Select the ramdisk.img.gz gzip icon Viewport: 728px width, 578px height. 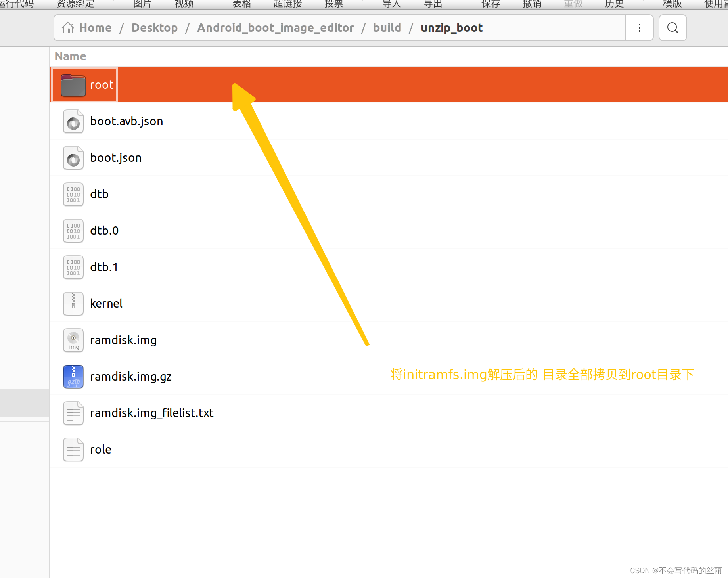click(73, 377)
